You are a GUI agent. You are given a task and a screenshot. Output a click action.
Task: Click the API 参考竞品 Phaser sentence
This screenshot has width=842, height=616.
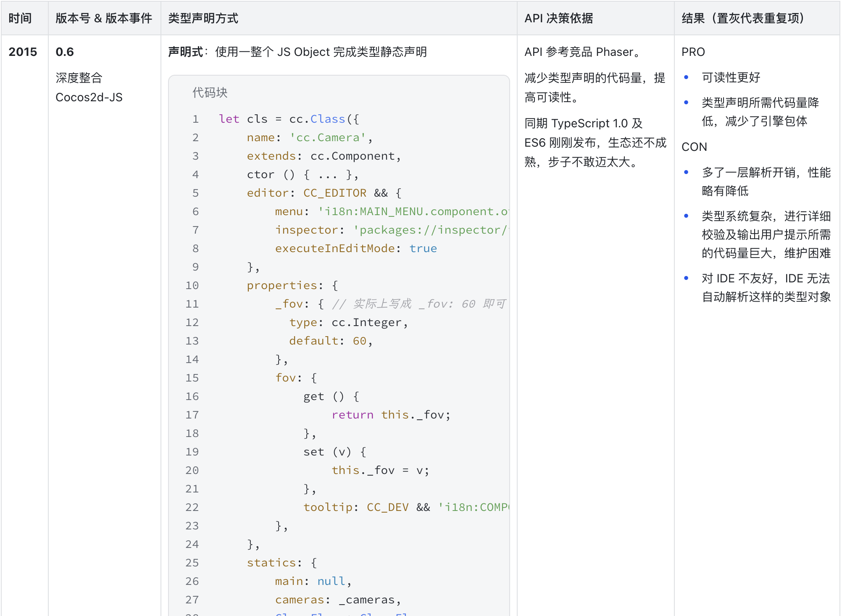[x=582, y=52]
